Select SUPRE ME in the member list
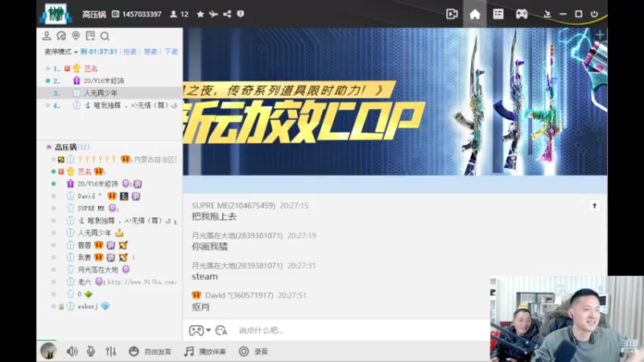The image size is (644, 362). (x=109, y=208)
